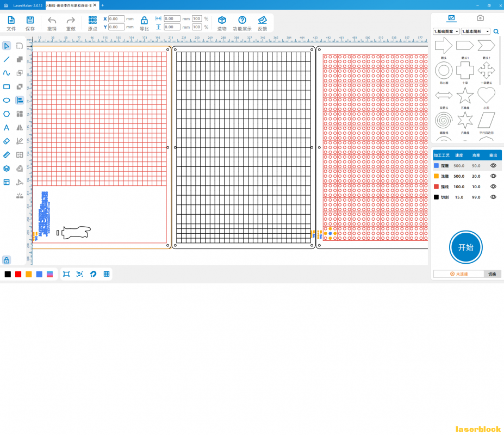This screenshot has height=435, width=504.
Task: Click the laser burst icon in left toolbar
Action: (20, 195)
